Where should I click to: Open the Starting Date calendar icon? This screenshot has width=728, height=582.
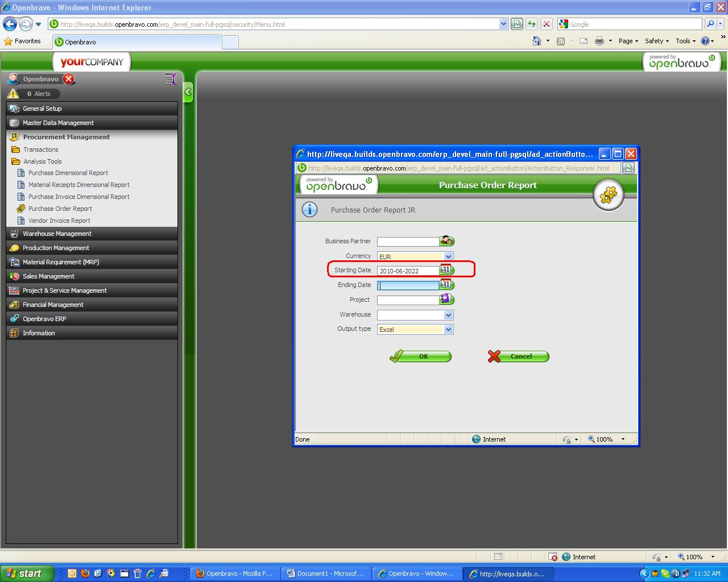(447, 270)
